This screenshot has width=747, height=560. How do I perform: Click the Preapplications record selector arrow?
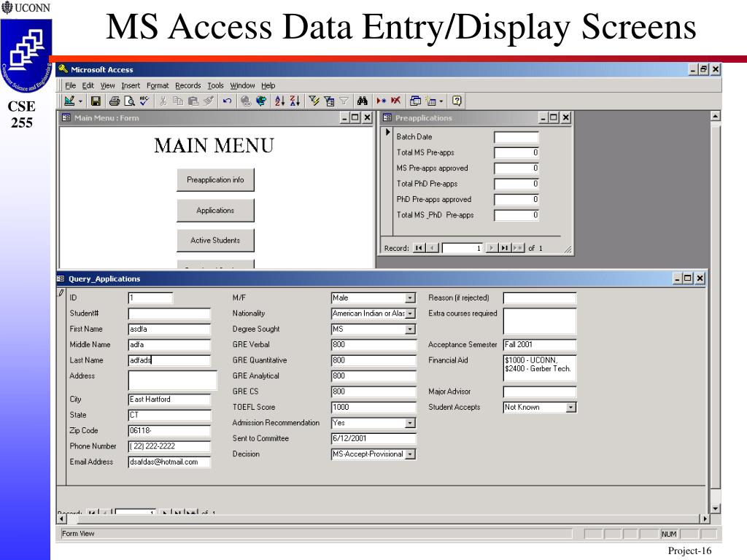coord(388,132)
